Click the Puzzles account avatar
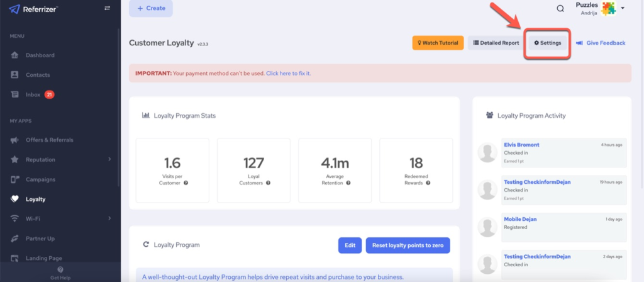Viewport: 644px width, 282px height. pos(608,9)
